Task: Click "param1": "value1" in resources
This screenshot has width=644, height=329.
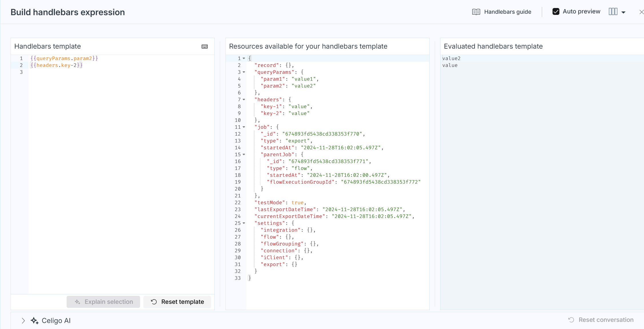Action: point(290,79)
